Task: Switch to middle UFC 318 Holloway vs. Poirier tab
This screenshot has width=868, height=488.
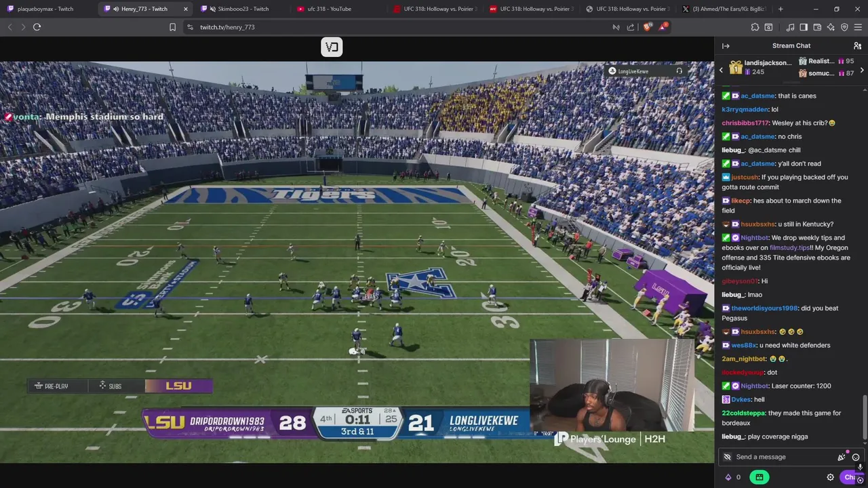Action: pos(532,9)
